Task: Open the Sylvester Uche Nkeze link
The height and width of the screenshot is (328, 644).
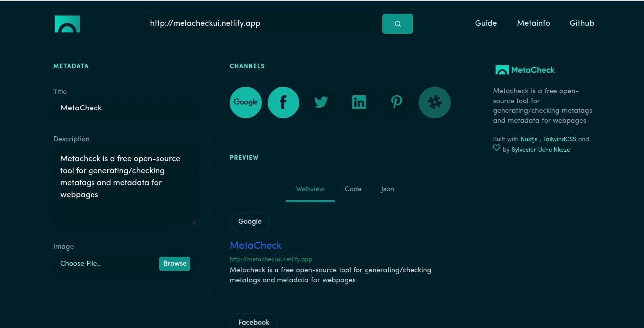Action: [541, 150]
